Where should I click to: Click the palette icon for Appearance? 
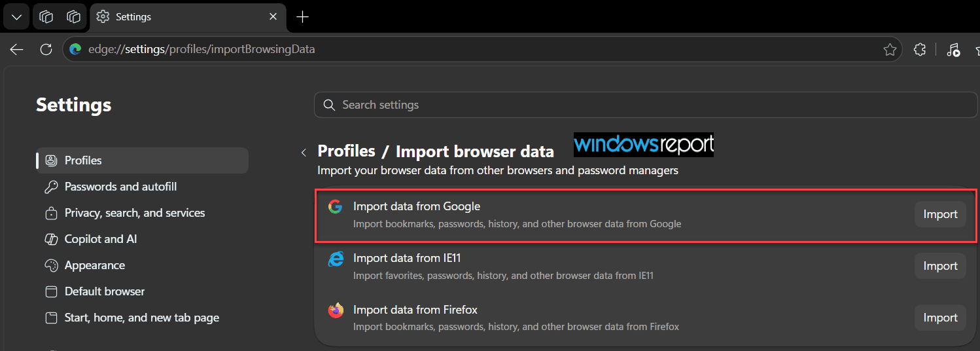(x=51, y=265)
